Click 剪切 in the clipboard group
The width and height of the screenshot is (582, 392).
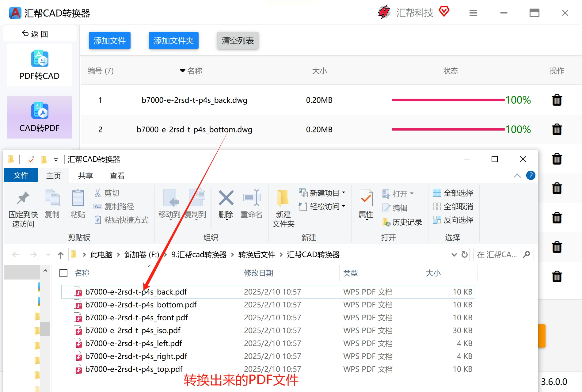[107, 193]
